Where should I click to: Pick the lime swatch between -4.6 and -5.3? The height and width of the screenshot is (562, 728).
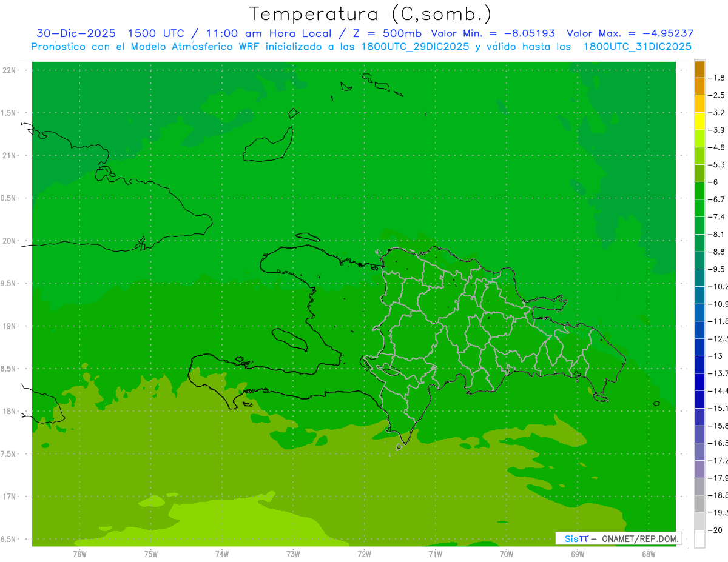click(x=699, y=156)
